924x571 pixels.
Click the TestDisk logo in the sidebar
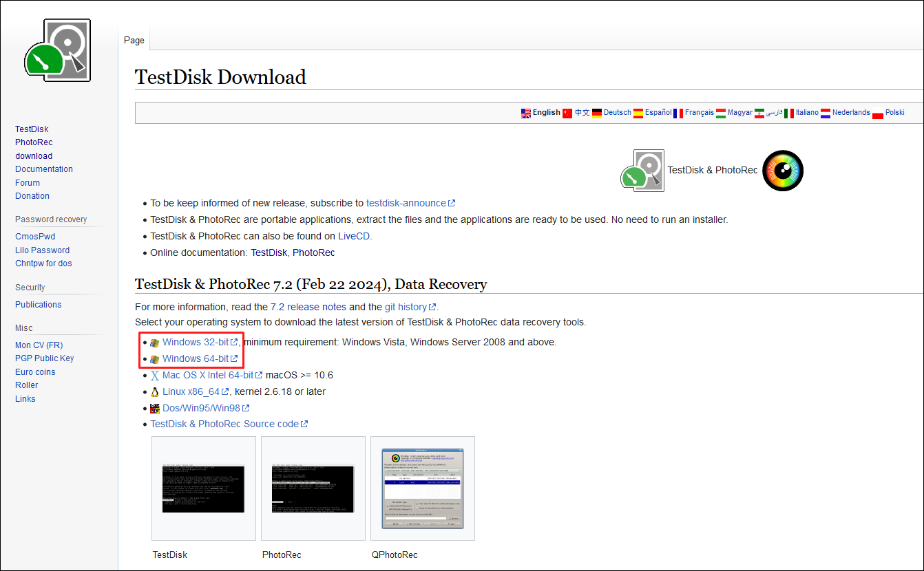58,51
